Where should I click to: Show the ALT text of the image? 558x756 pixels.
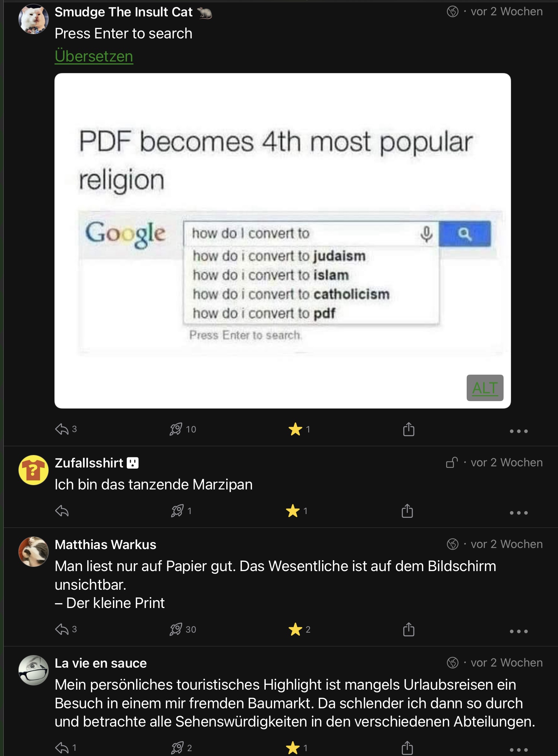485,388
